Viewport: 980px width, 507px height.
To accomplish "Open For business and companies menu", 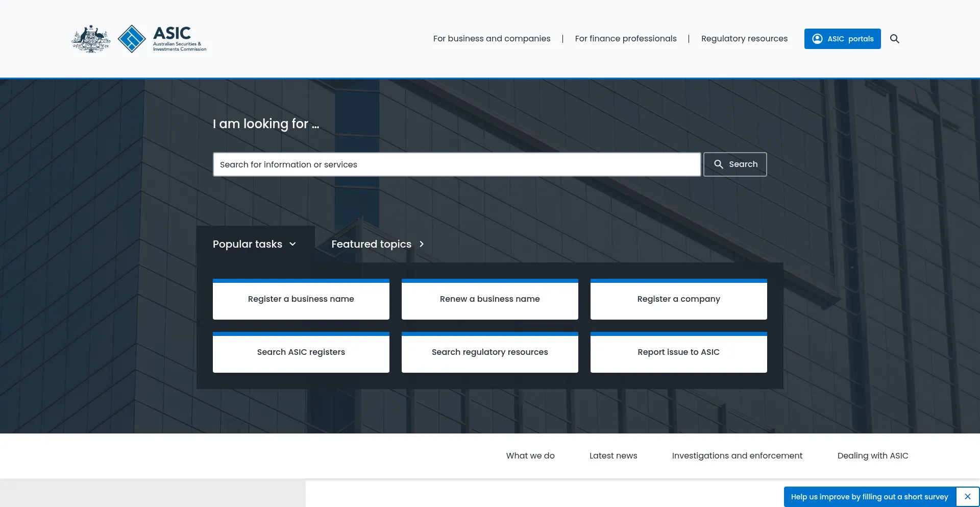I will click(x=492, y=39).
